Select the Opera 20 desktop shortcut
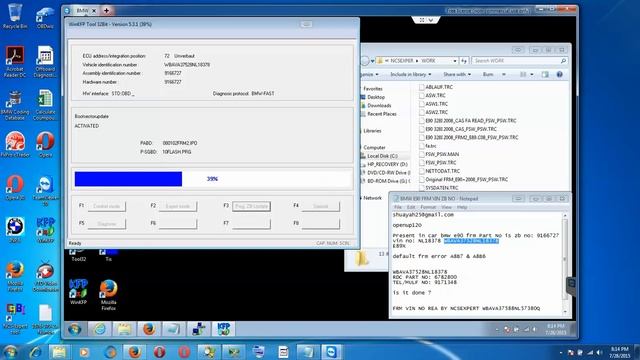640x360 pixels. click(x=15, y=189)
